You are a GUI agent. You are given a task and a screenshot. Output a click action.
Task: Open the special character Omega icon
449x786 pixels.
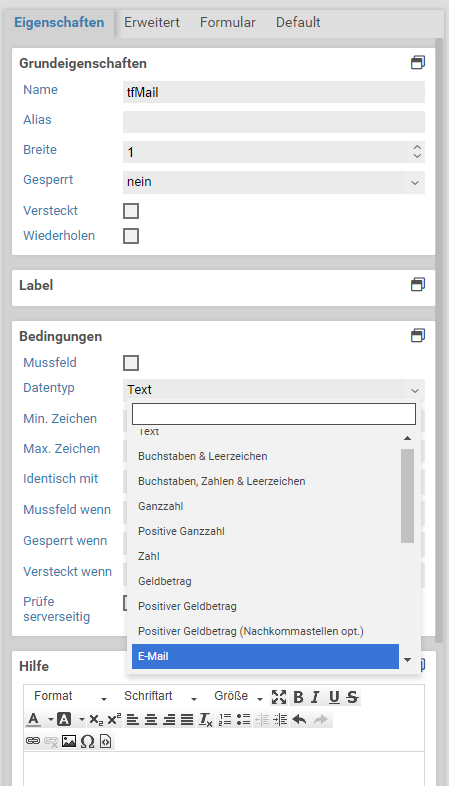pyautogui.click(x=87, y=741)
